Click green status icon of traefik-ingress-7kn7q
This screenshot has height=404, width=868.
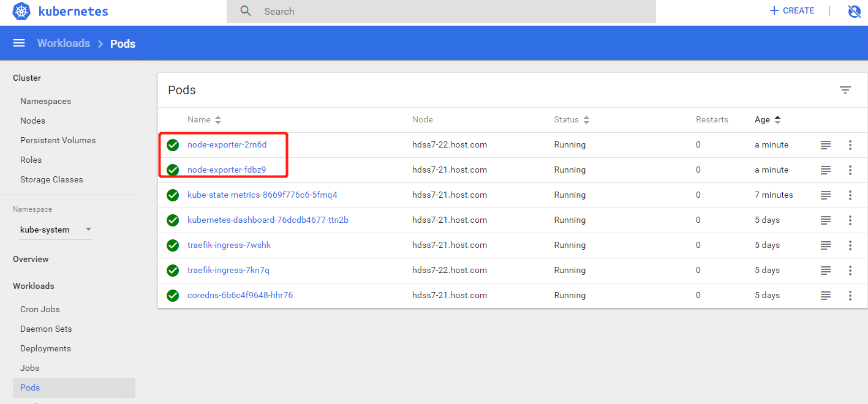(x=173, y=271)
